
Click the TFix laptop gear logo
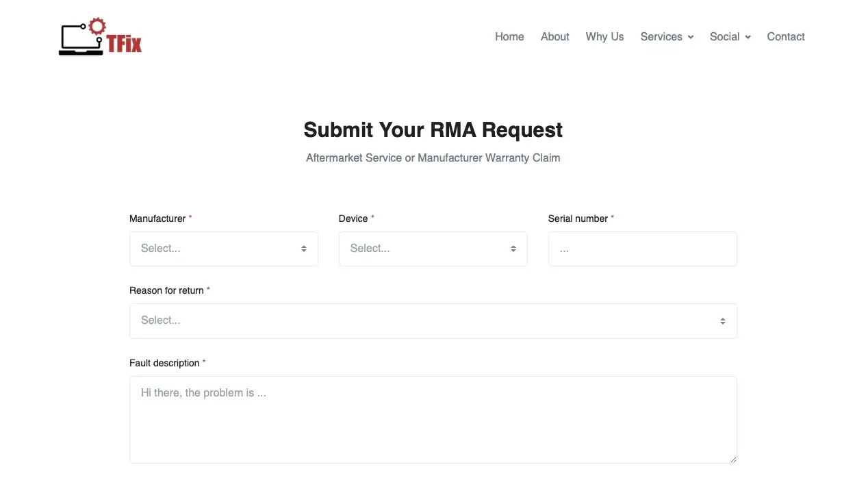[x=100, y=37]
